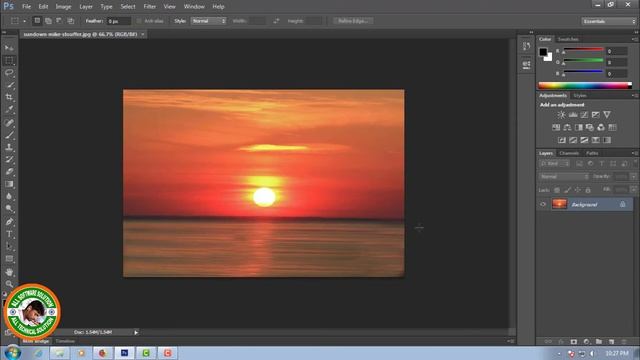
Task: Select the Pen tool
Action: (9, 222)
